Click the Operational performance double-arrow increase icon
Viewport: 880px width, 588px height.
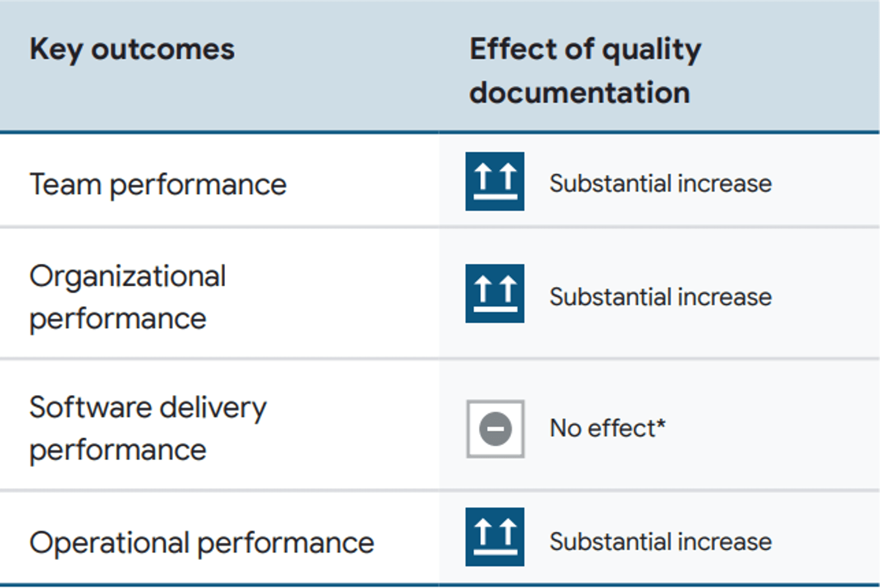[x=495, y=537]
